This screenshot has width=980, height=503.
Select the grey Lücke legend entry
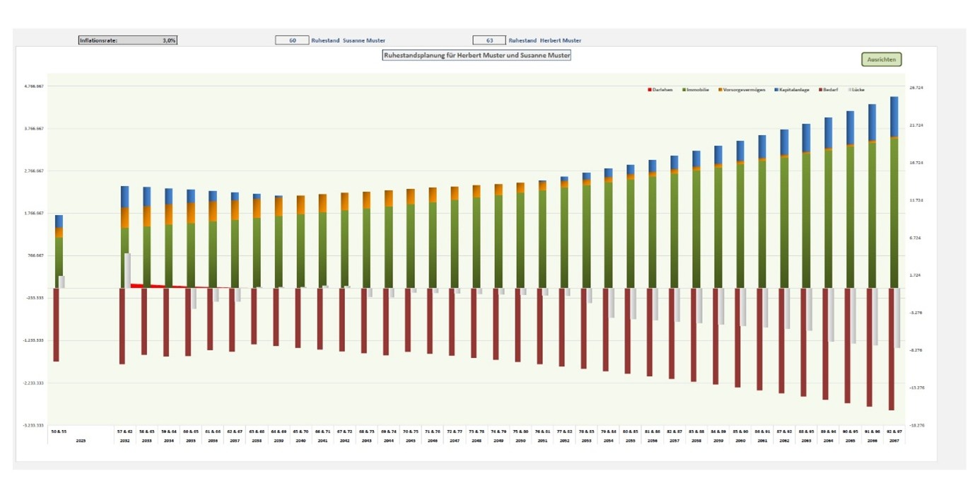856,90
